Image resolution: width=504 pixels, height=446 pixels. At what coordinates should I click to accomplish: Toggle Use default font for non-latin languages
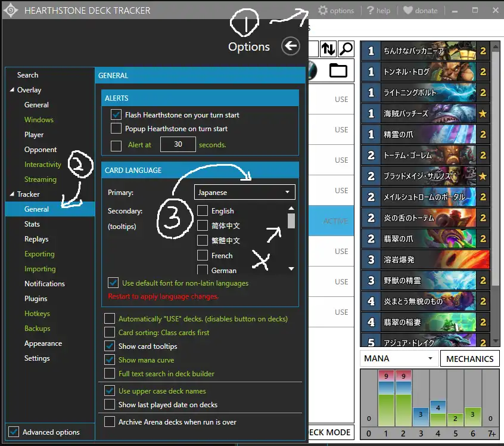113,283
